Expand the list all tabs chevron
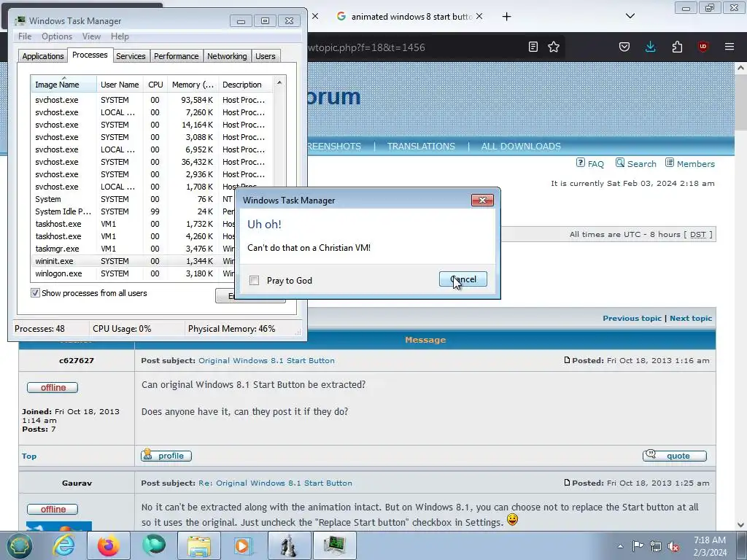The image size is (747, 560). pyautogui.click(x=630, y=16)
